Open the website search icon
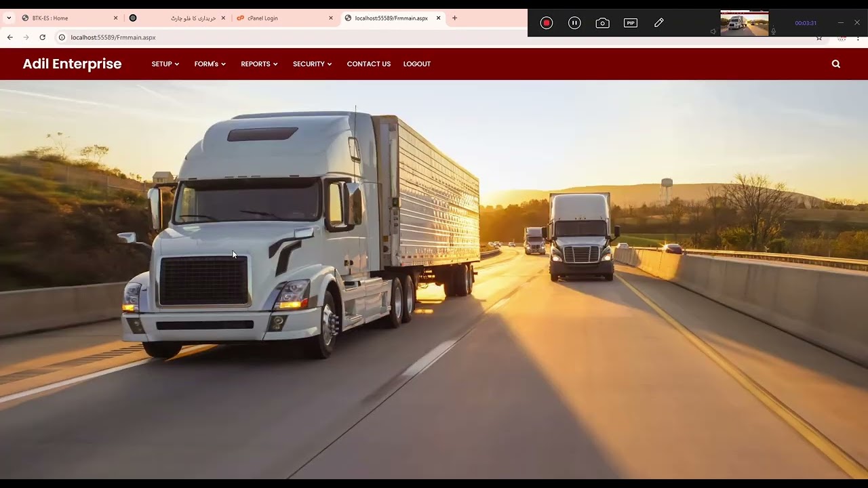The height and width of the screenshot is (488, 868). [836, 64]
